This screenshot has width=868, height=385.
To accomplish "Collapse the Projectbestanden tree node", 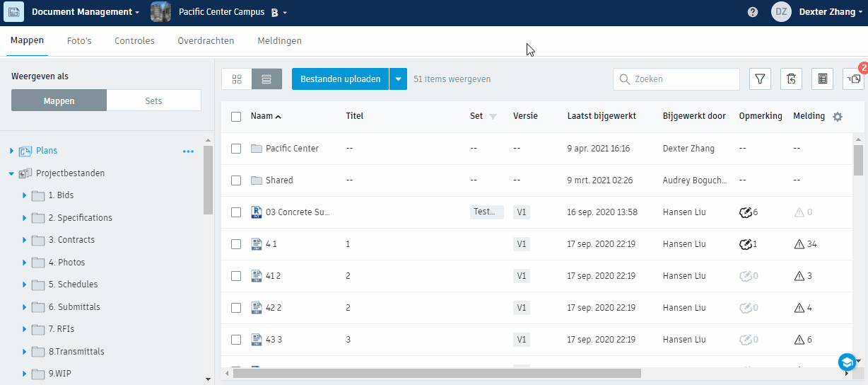I will click(x=12, y=173).
